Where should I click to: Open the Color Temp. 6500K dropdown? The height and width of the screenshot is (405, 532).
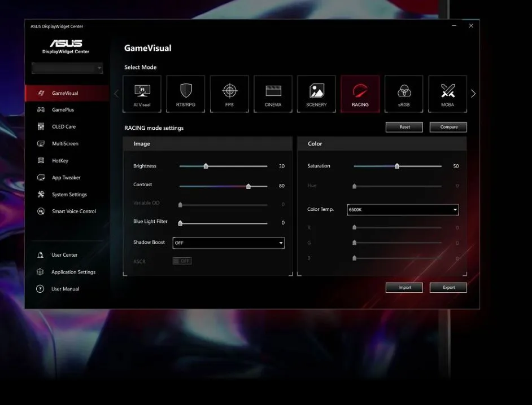click(403, 210)
